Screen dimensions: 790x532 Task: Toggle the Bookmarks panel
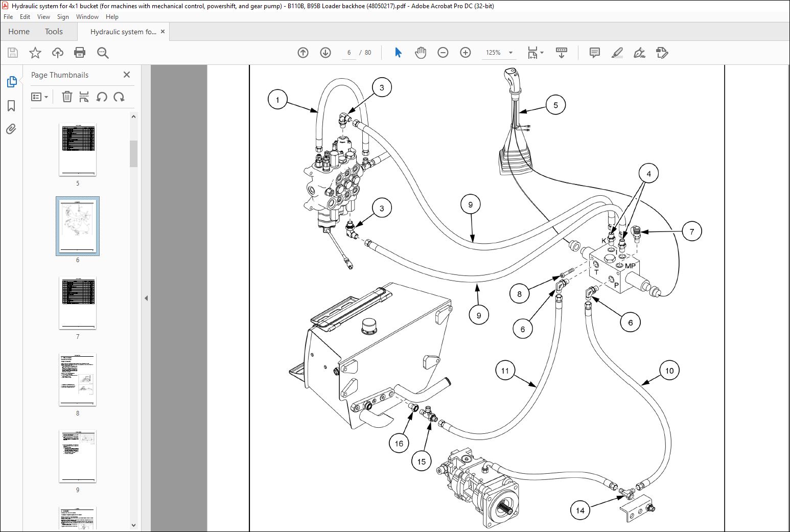tap(11, 106)
